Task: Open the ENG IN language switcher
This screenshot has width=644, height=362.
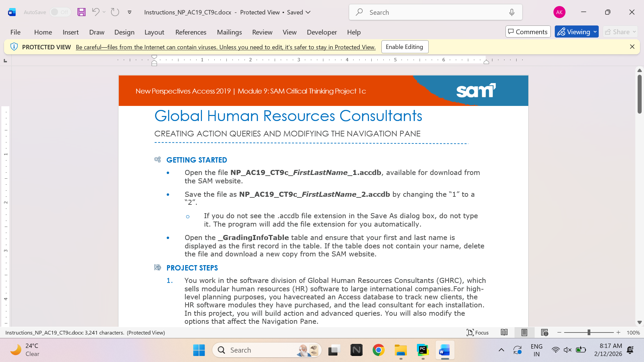Action: 537,350
